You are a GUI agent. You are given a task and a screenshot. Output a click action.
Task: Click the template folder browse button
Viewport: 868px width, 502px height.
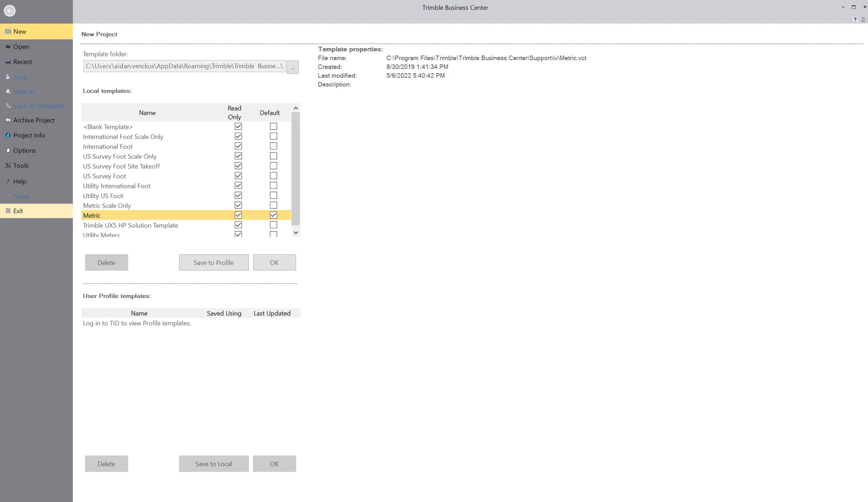[x=292, y=67]
